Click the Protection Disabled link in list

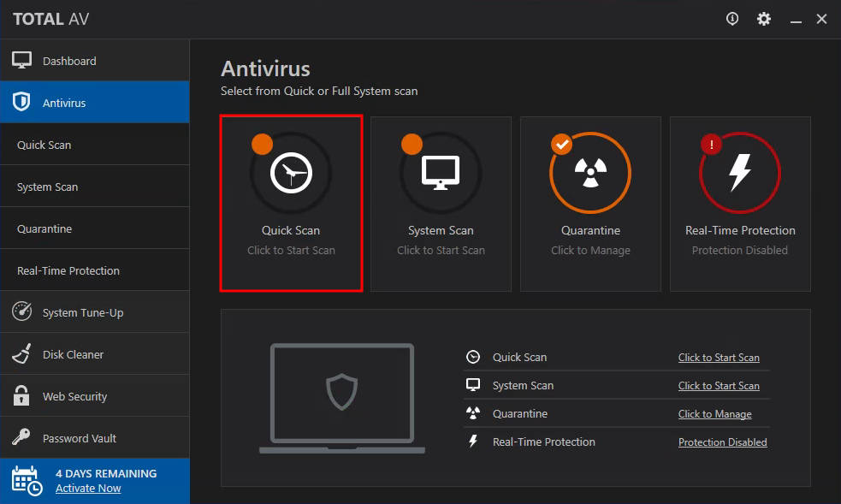pos(722,442)
